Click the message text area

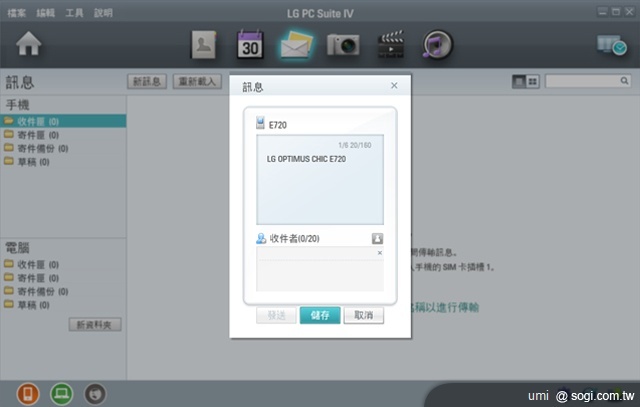[320, 180]
